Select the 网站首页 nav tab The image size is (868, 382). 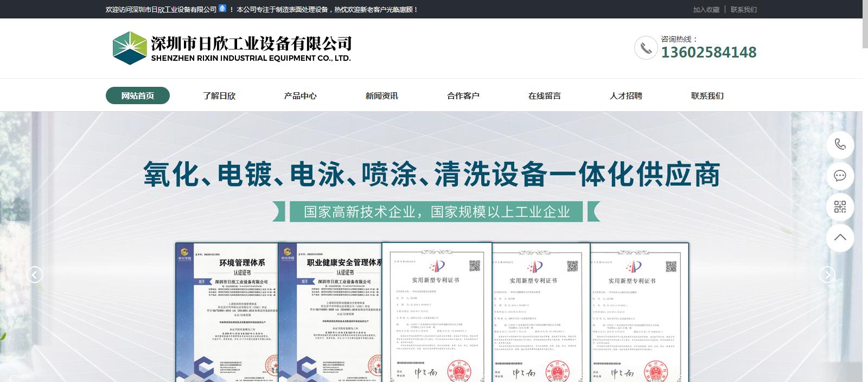[138, 95]
